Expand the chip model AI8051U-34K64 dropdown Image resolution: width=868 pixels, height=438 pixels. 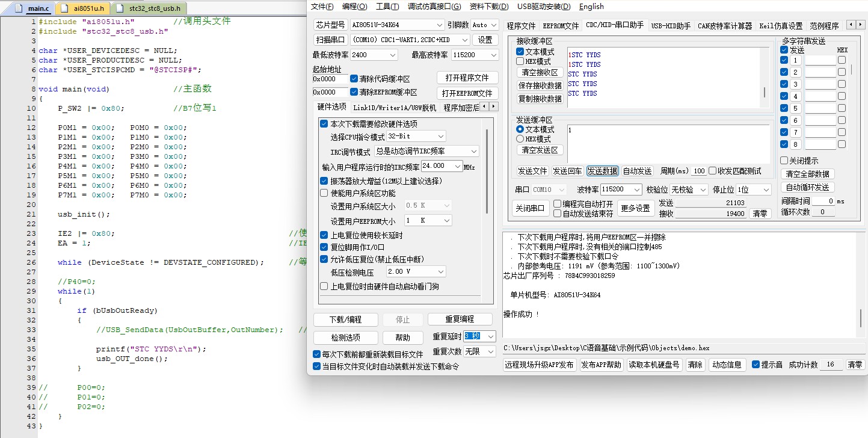(x=397, y=25)
